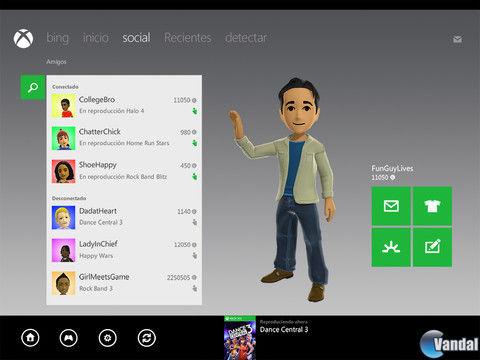Click the Xbox logo icon
Viewport: 480px width, 360px height.
(x=23, y=38)
